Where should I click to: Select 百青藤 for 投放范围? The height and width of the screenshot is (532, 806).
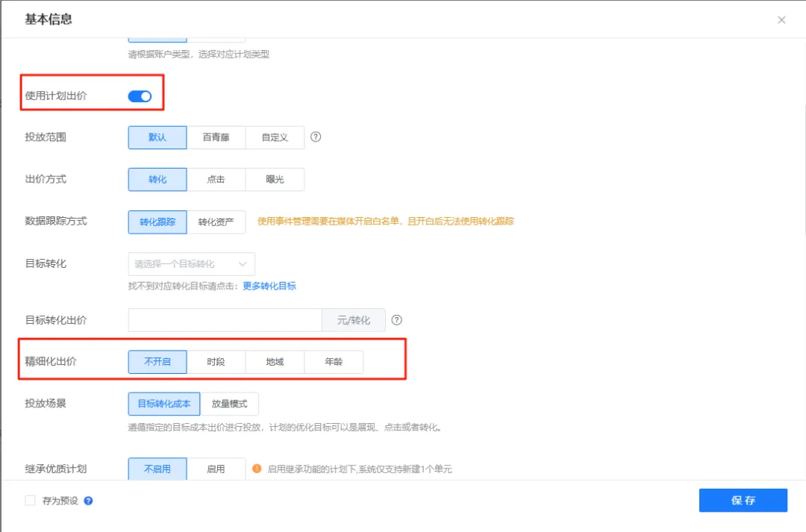[x=216, y=137]
